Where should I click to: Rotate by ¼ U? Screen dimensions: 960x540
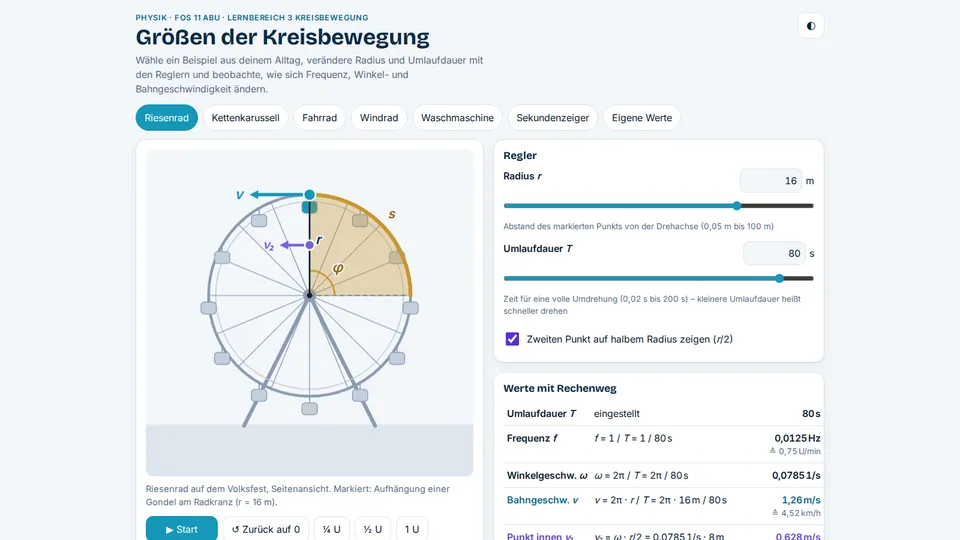[332, 529]
